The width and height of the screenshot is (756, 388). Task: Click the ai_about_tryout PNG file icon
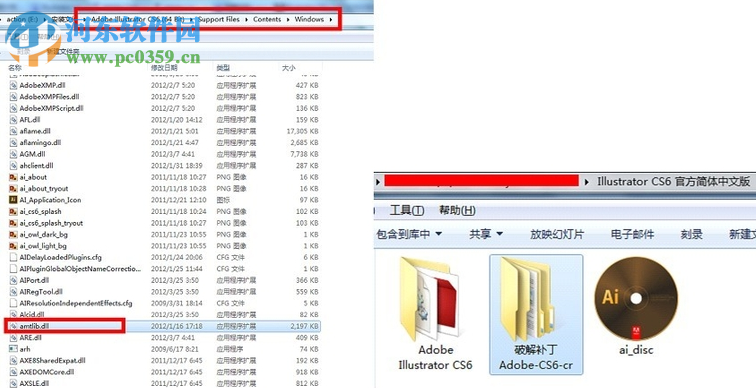click(x=13, y=188)
